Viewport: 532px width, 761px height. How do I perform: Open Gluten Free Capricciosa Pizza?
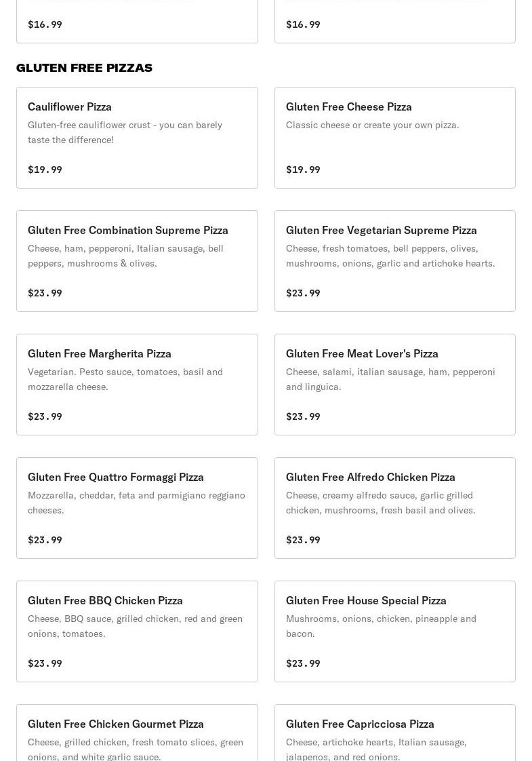(394, 733)
